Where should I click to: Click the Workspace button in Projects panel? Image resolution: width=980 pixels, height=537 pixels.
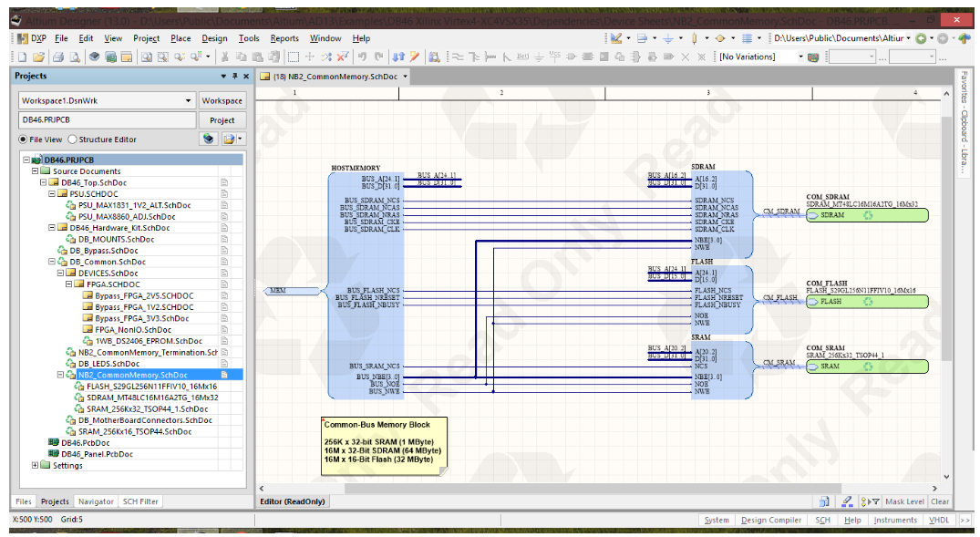coord(222,99)
